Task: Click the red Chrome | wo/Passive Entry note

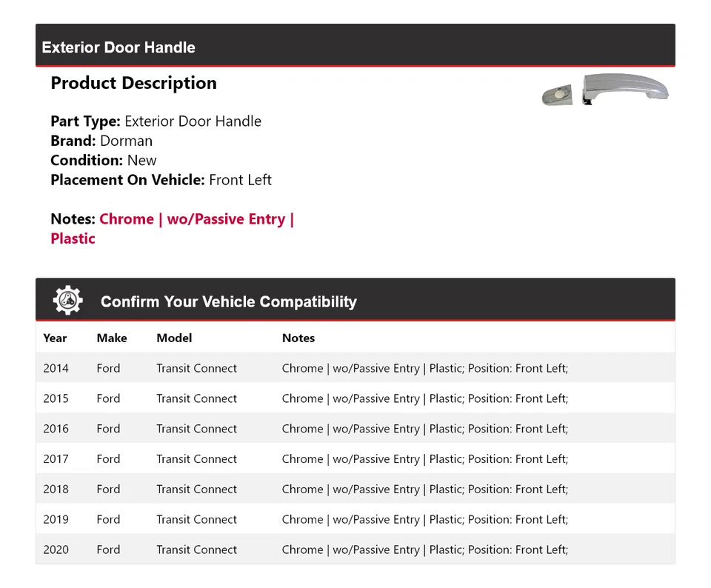Action: coord(196,219)
